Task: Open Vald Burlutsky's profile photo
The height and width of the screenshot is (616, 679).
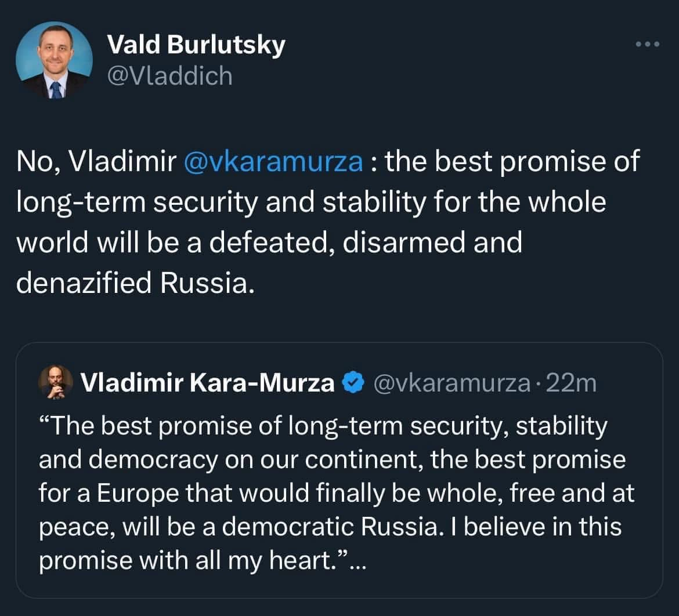Action: pos(54,60)
